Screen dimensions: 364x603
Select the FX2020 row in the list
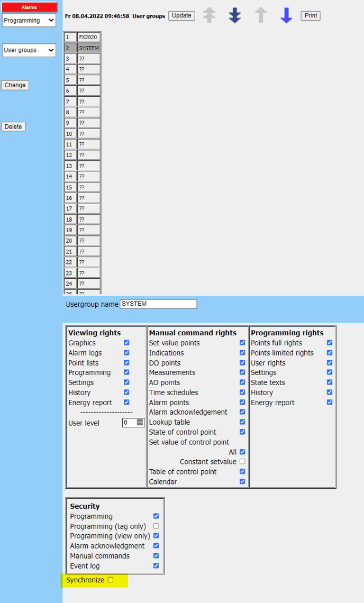click(82, 38)
